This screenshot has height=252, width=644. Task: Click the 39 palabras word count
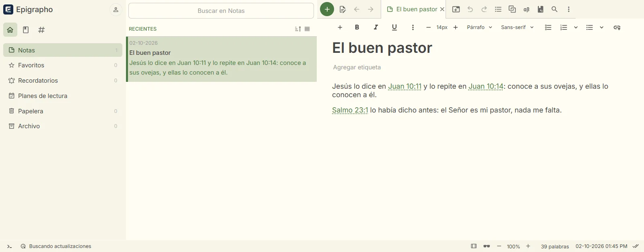pyautogui.click(x=555, y=246)
